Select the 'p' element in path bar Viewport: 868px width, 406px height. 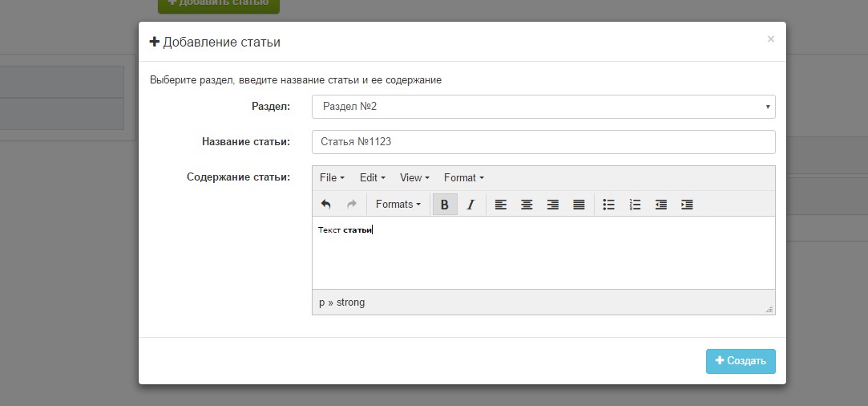point(321,303)
